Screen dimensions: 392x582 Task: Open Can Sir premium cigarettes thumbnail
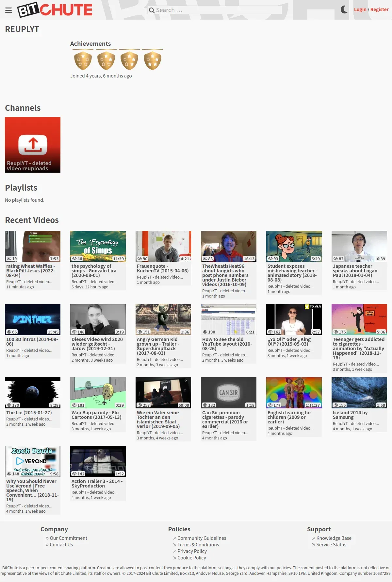pyautogui.click(x=229, y=393)
